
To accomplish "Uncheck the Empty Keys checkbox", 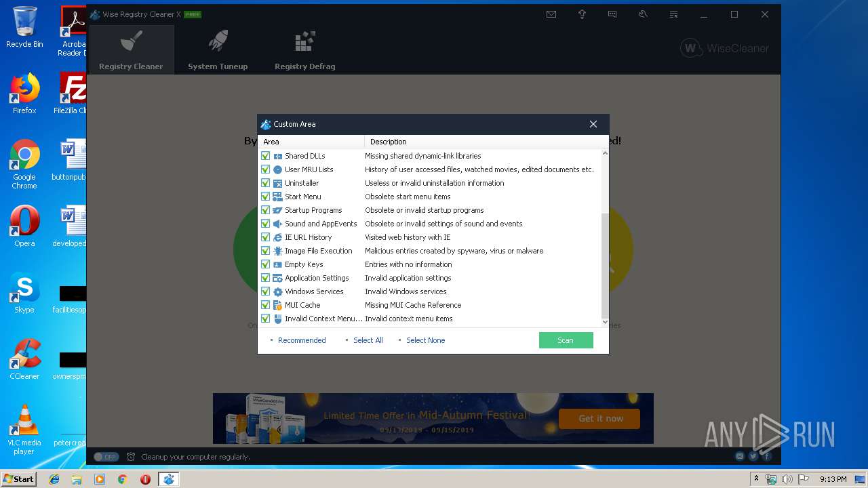I will [266, 264].
